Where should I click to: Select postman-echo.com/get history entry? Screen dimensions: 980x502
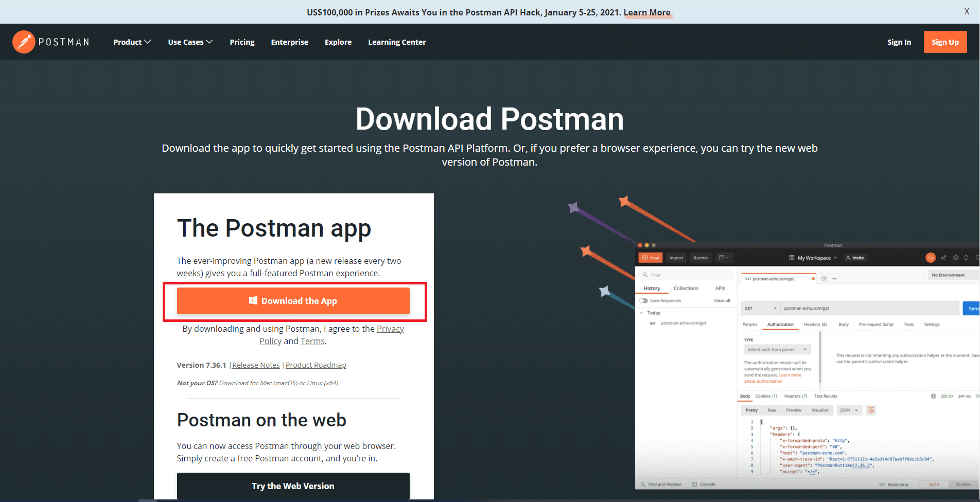[683, 324]
